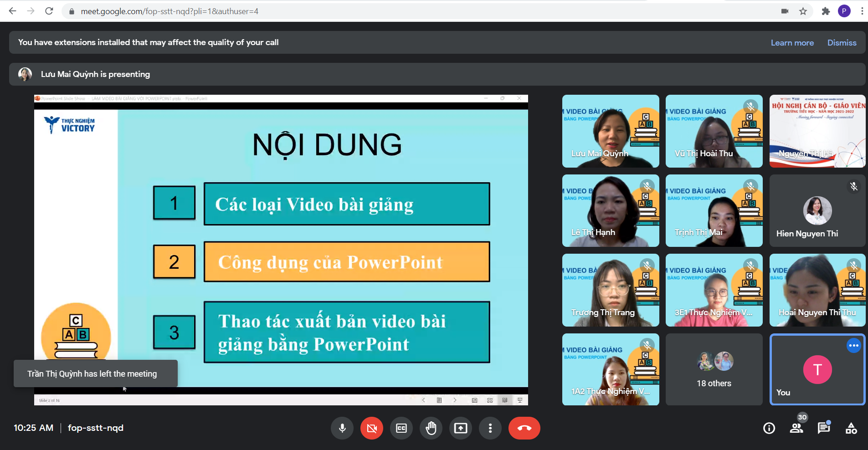The width and height of the screenshot is (868, 450).
Task: Select Hien Nguyen Thi's participant tile
Action: pyautogui.click(x=817, y=211)
